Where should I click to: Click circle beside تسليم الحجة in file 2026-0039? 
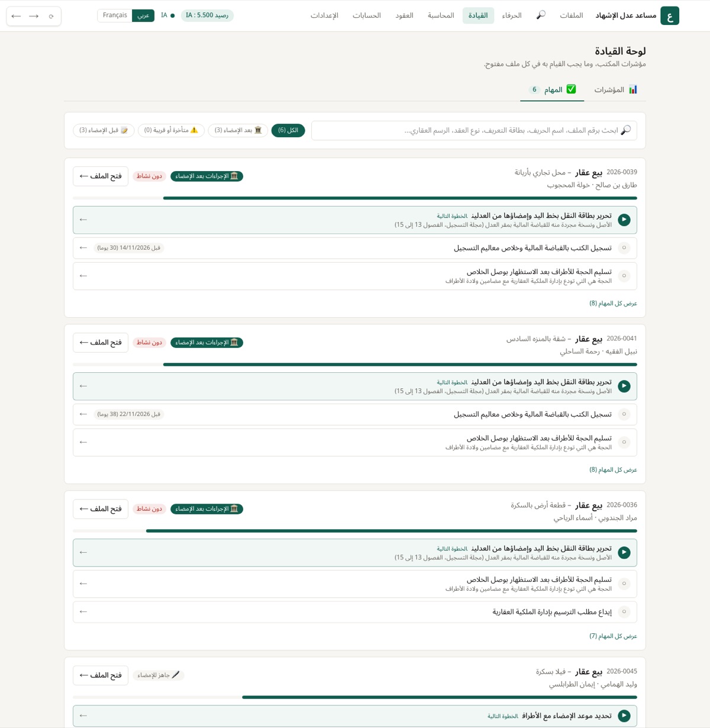pyautogui.click(x=624, y=276)
